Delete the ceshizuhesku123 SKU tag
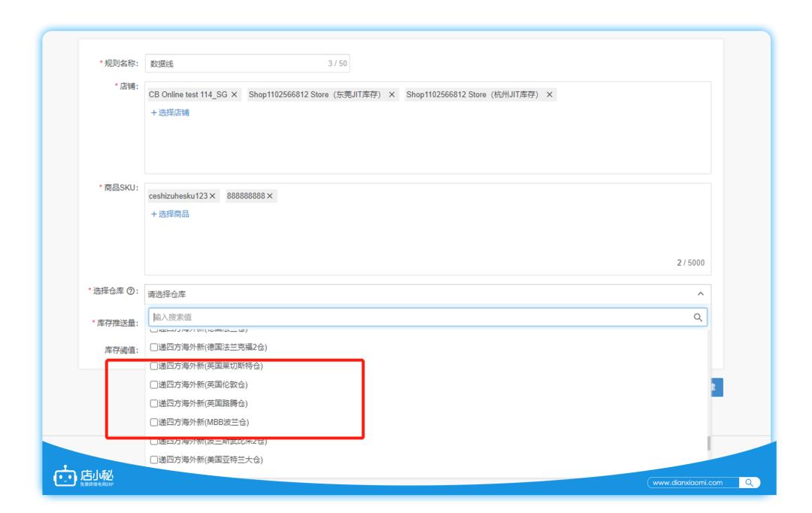This screenshot has width=812, height=513. pyautogui.click(x=213, y=196)
